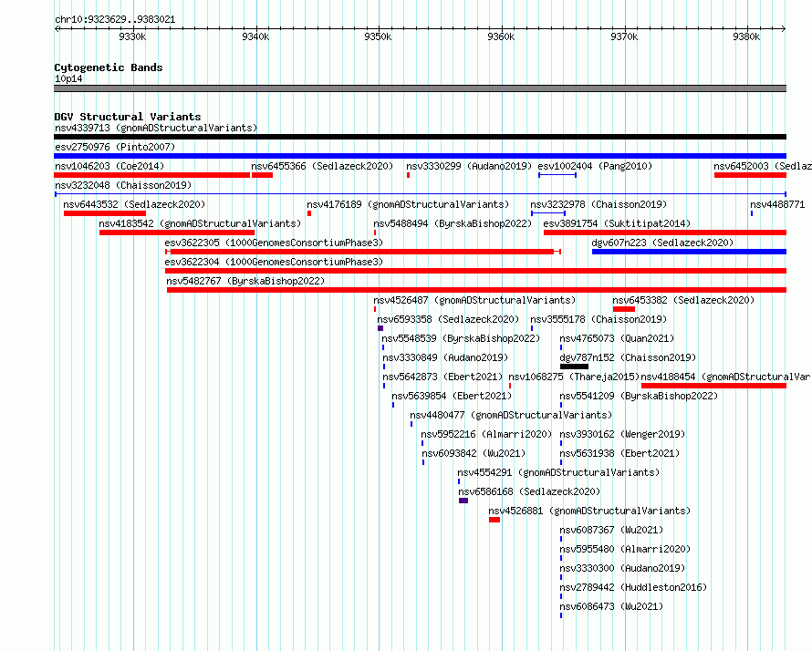This screenshot has width=812, height=651.
Task: Click the Cytogenetic Bands track title
Action: (109, 67)
